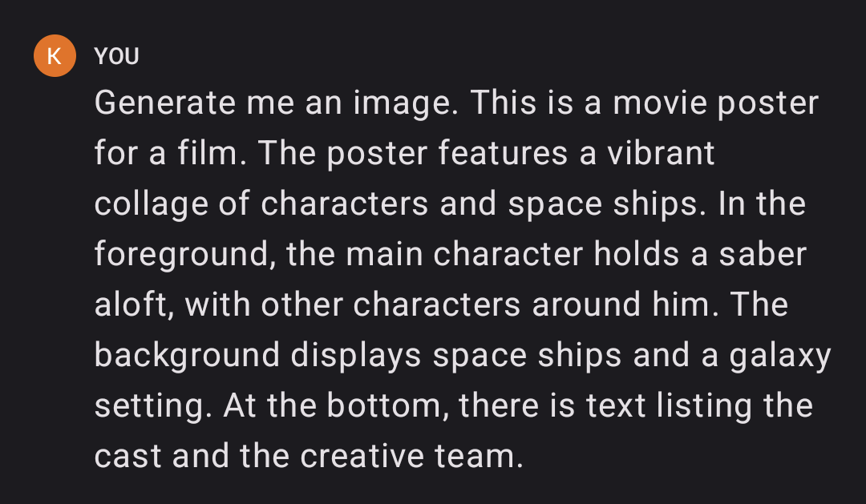Viewport: 866px width, 504px height.
Task: Click the word "background" in the message
Action: [x=187, y=356]
